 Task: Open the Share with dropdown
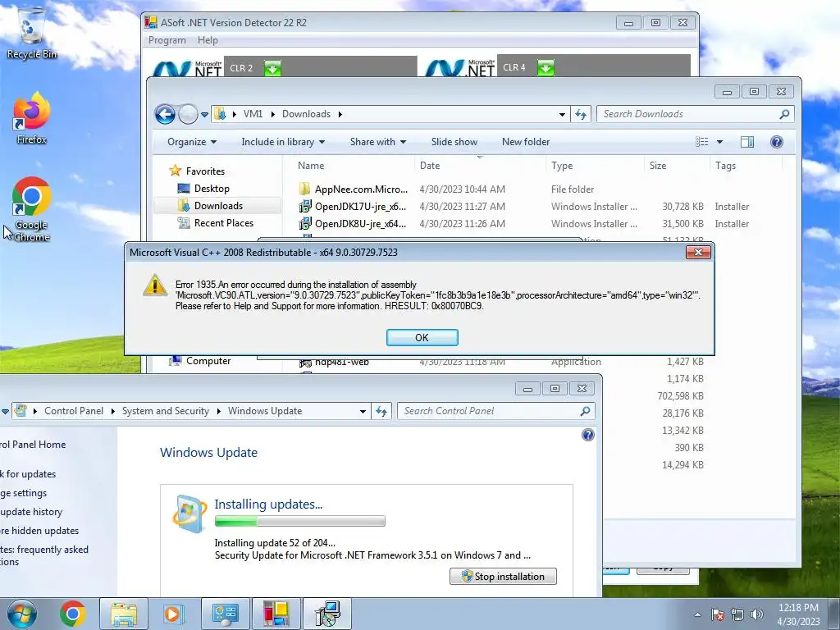click(377, 142)
